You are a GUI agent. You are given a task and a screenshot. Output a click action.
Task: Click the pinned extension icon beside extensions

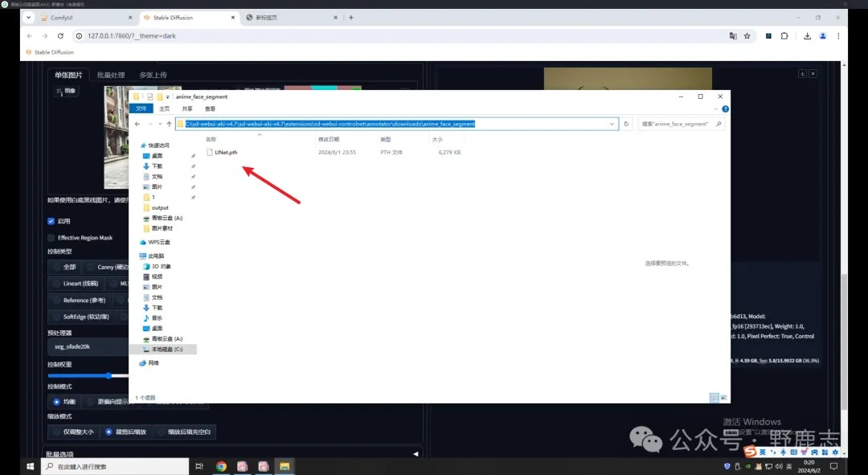tap(768, 36)
